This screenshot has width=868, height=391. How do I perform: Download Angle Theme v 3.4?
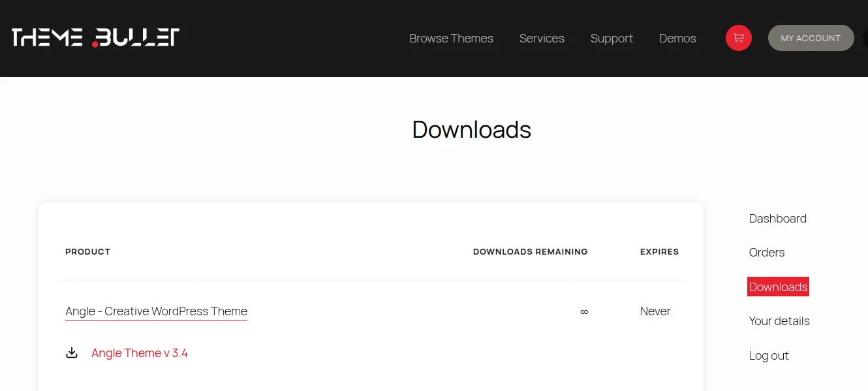[140, 352]
